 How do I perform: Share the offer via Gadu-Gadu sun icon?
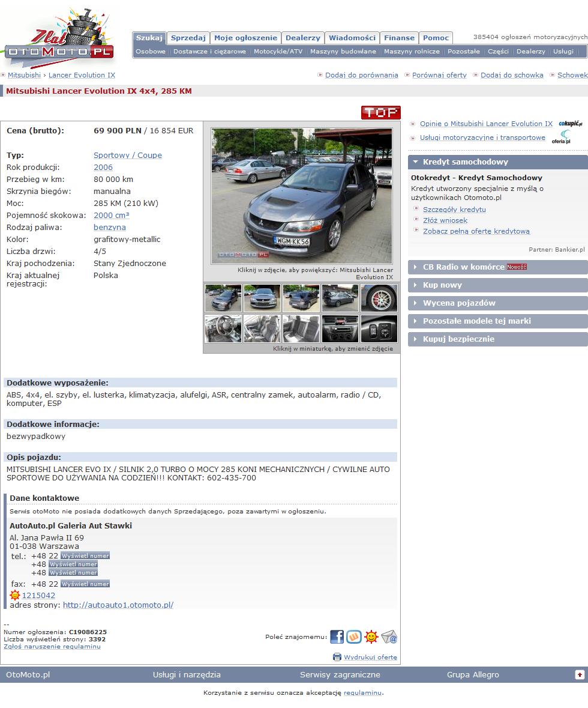pyautogui.click(x=371, y=637)
